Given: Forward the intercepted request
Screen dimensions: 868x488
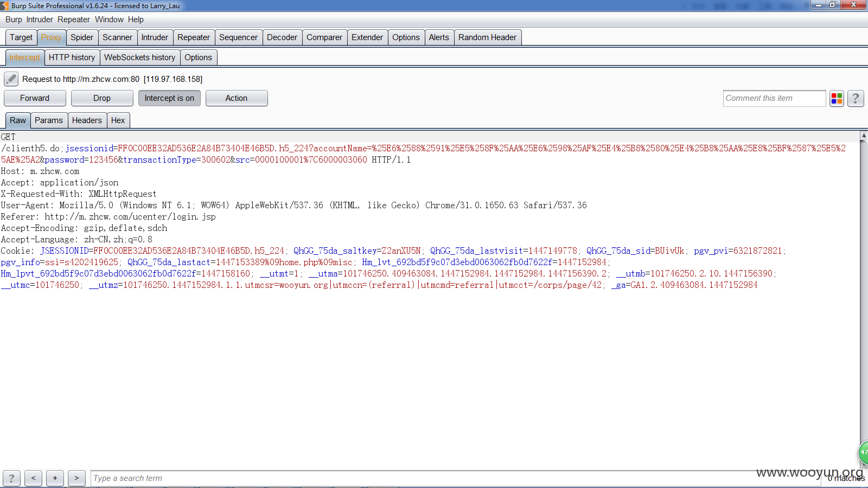Looking at the screenshot, I should pyautogui.click(x=35, y=98).
